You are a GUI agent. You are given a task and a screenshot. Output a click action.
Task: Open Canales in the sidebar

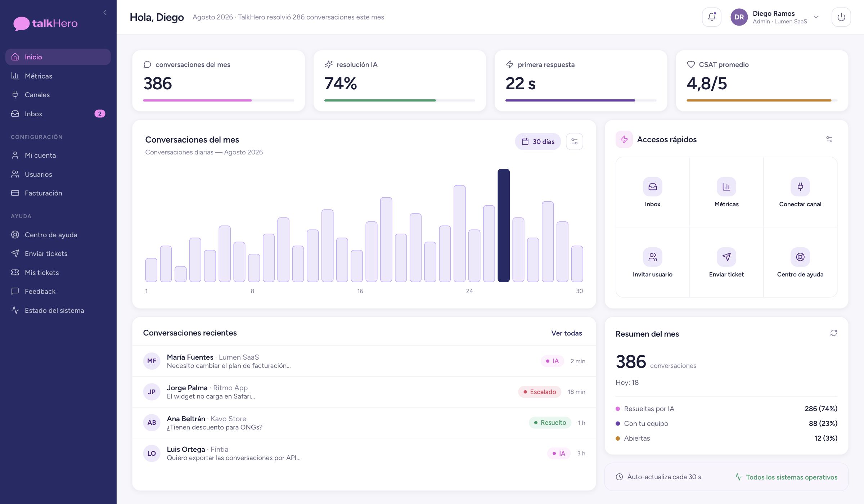coord(58,95)
